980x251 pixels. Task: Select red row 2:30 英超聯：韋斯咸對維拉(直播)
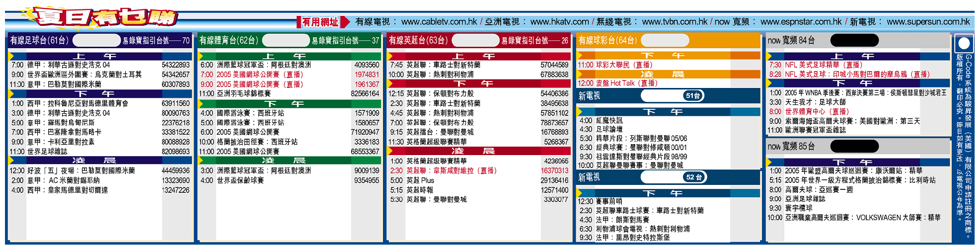[479, 170]
